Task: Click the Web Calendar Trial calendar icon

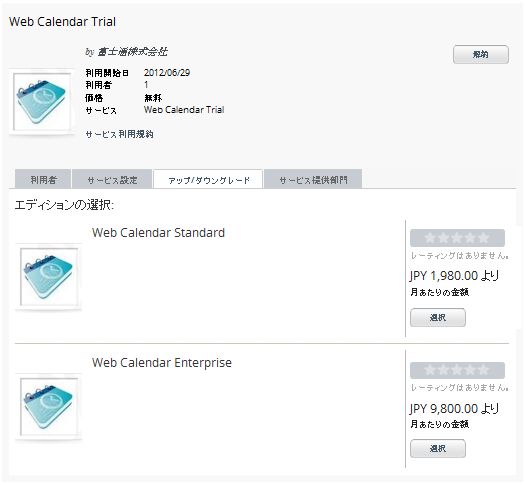Action: pyautogui.click(x=42, y=102)
